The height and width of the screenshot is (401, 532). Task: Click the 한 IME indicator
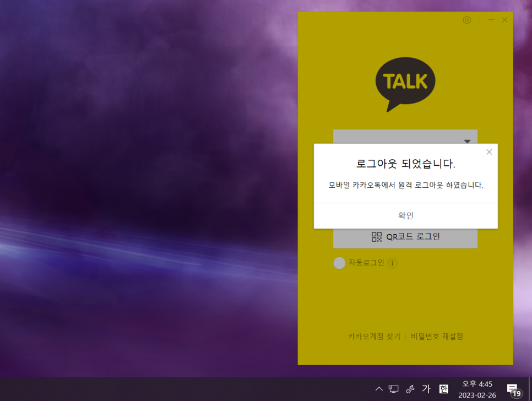(443, 389)
